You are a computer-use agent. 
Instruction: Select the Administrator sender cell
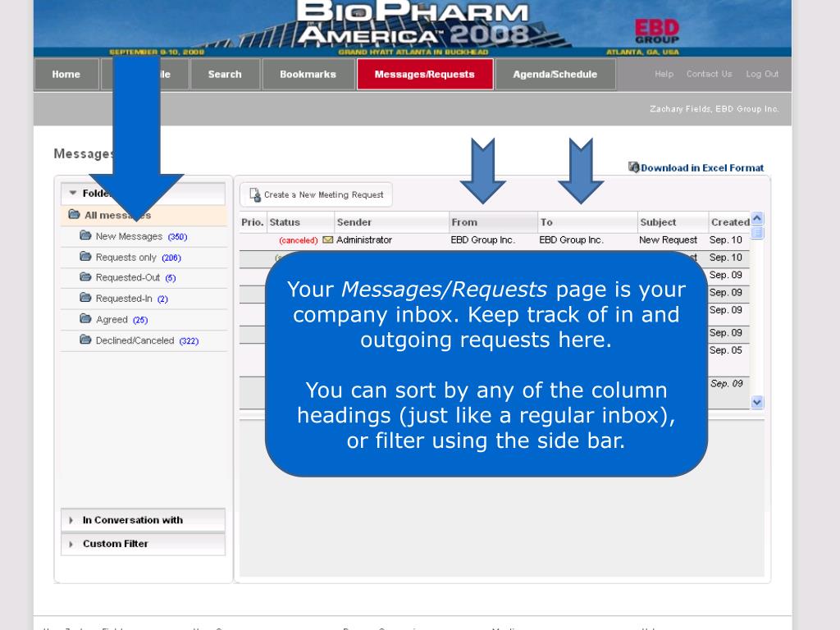tap(364, 240)
